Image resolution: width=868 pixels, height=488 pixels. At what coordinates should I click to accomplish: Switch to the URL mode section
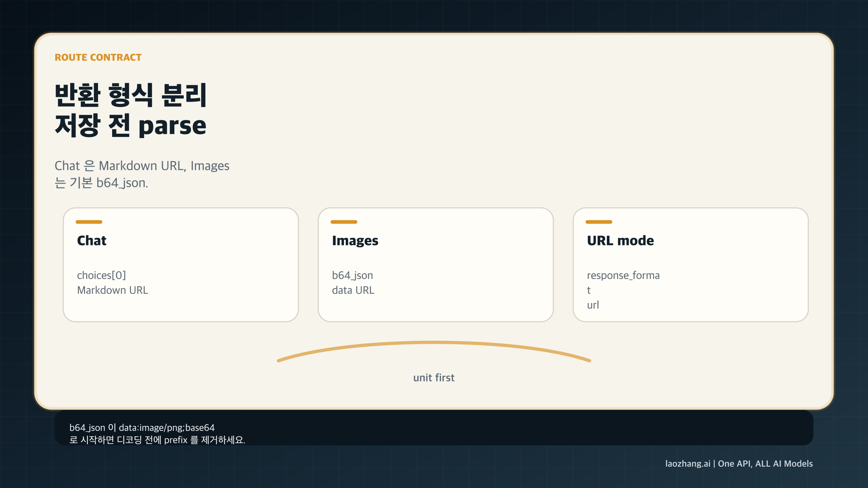[620, 240]
